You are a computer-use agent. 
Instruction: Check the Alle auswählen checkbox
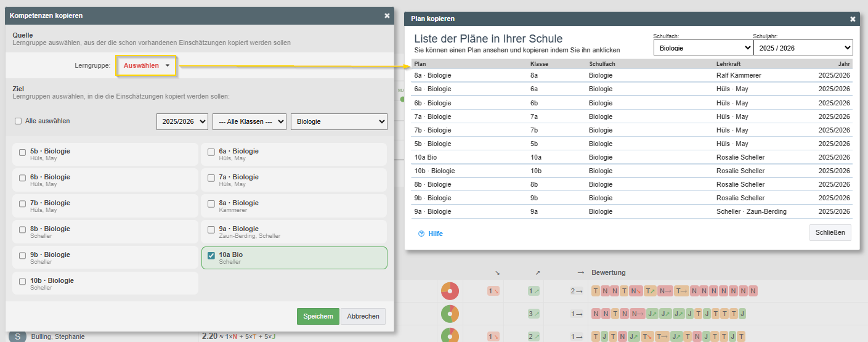(18, 121)
